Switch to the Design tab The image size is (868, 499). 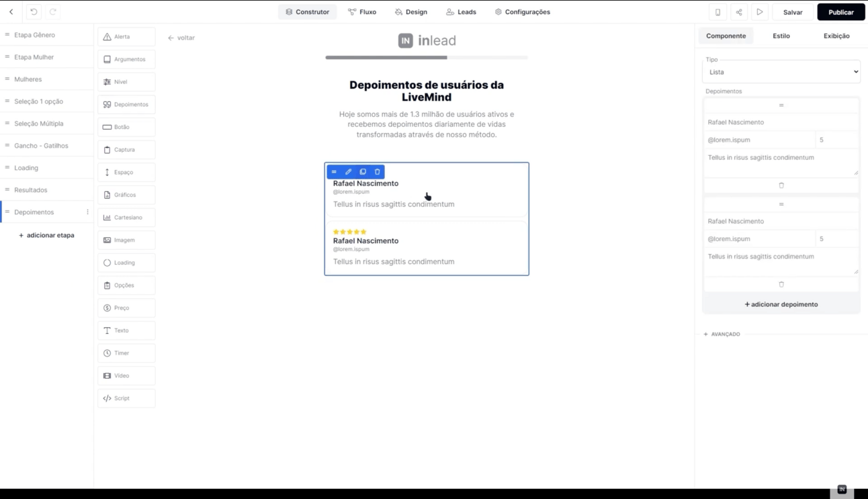[x=411, y=12]
